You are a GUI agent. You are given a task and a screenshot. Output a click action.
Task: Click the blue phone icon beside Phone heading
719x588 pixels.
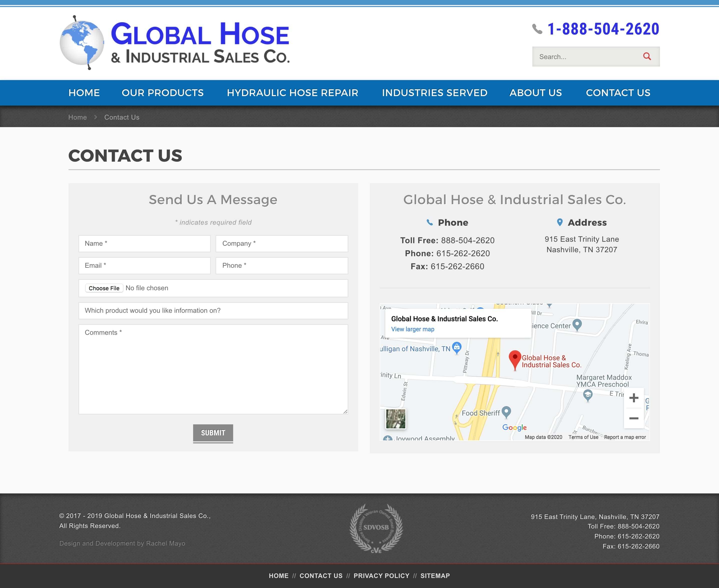(x=430, y=222)
